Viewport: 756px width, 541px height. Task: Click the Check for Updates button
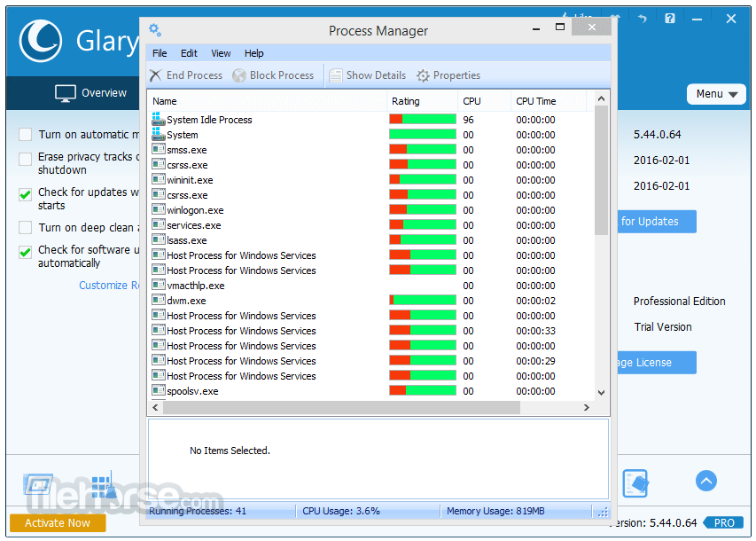click(657, 222)
